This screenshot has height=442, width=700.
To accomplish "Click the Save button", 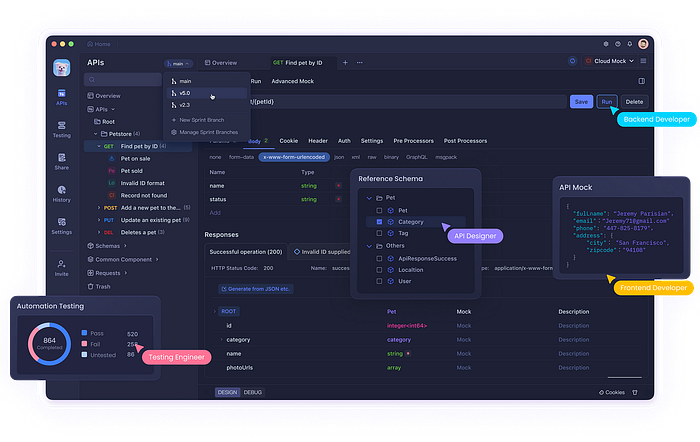I will coord(581,102).
